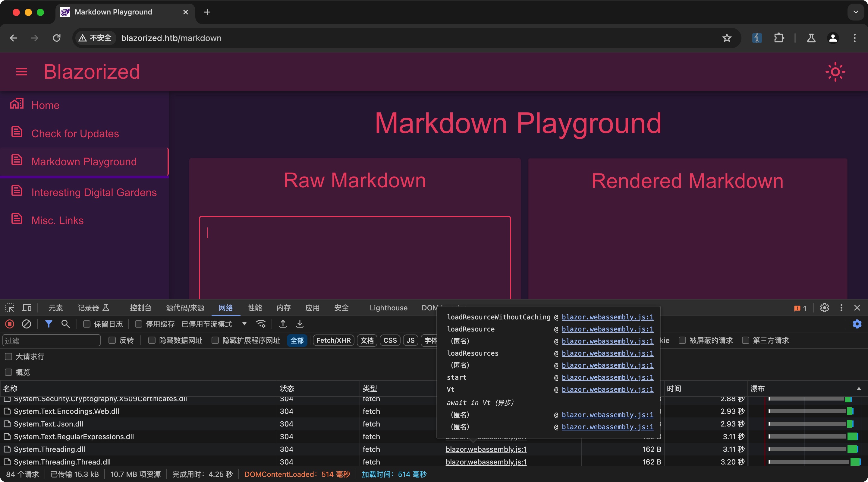
Task: Click the Raw Markdown text area
Action: pos(354,256)
